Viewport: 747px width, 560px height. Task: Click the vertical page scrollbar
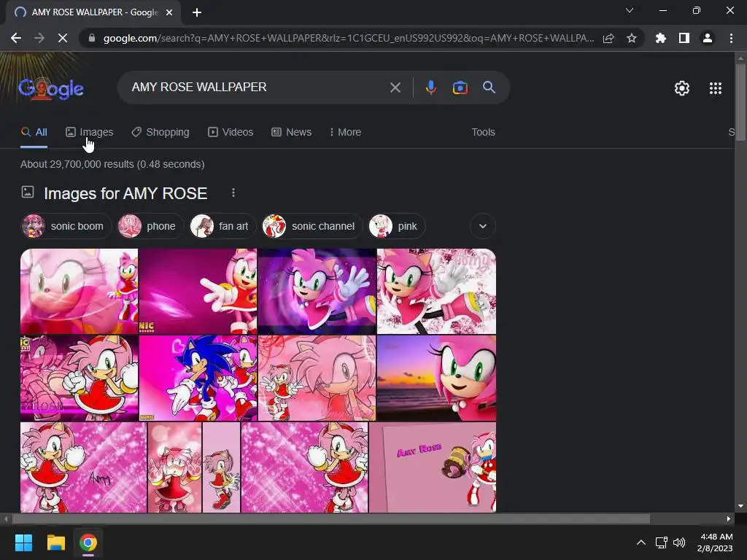740,102
